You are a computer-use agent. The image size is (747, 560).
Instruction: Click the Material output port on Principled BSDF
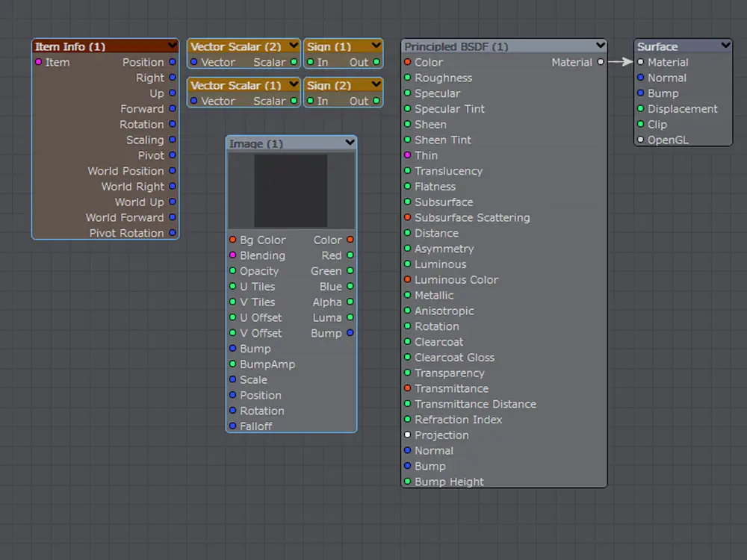[x=601, y=63]
